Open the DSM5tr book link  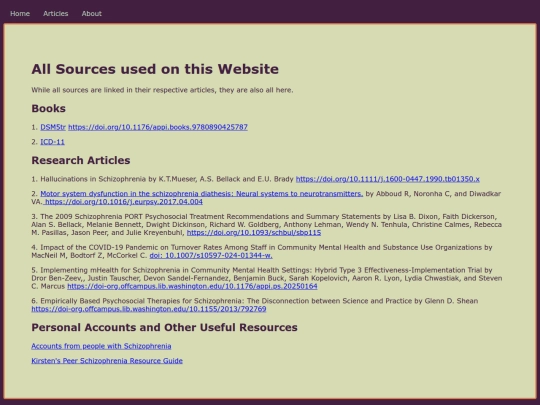click(53, 127)
